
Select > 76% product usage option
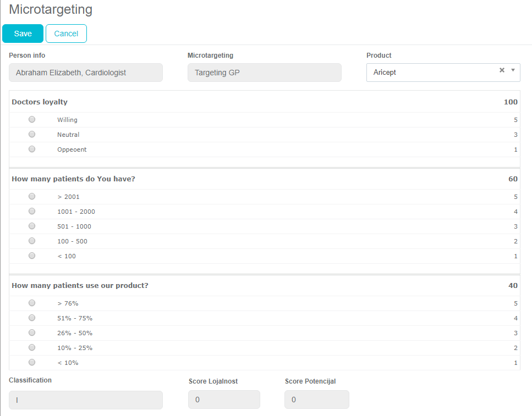[x=32, y=303]
